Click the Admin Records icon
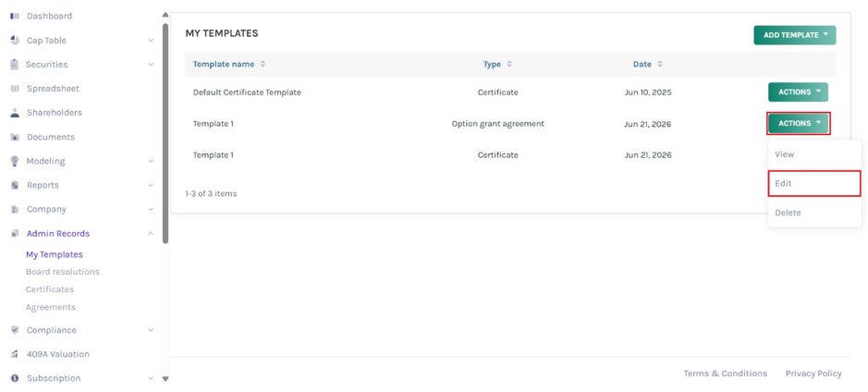The height and width of the screenshot is (392, 868). (x=15, y=234)
